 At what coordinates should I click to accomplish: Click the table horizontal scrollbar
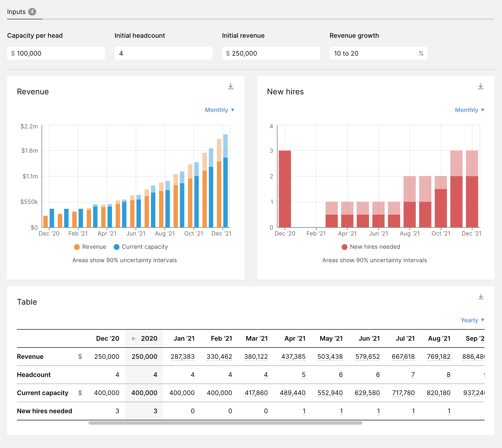[225, 423]
